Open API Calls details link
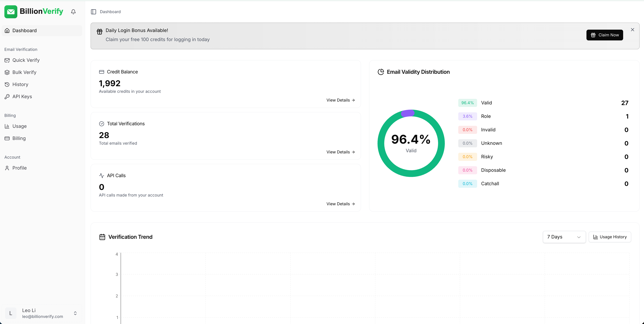The image size is (644, 324). (x=340, y=204)
